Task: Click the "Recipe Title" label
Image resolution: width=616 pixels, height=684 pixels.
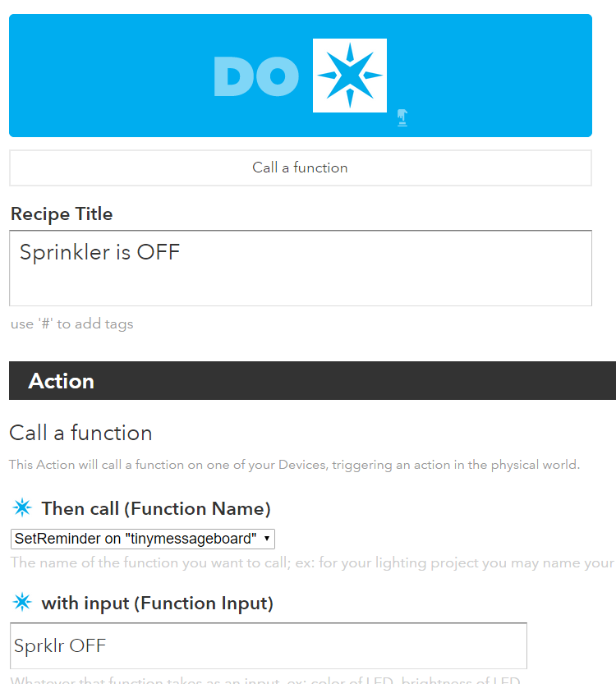Action: tap(62, 214)
